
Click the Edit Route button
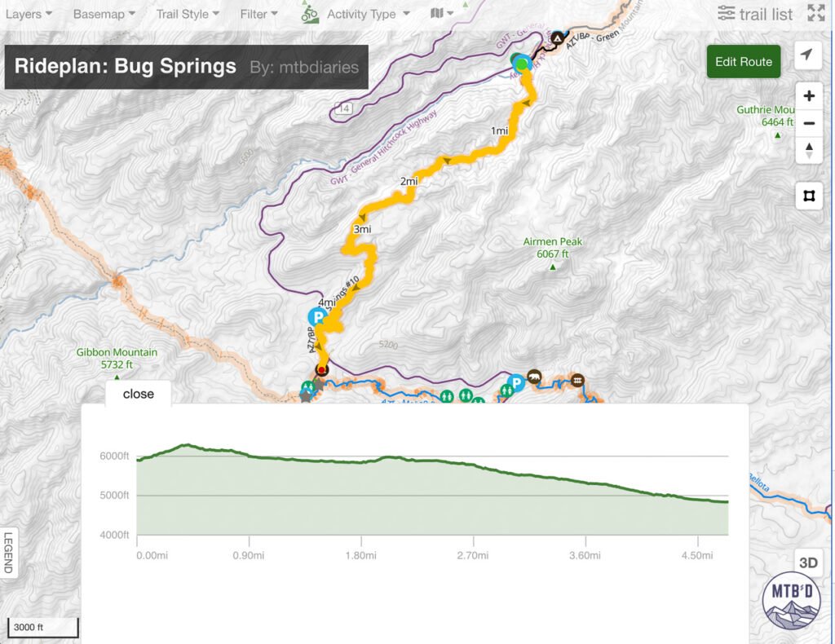[x=743, y=61]
